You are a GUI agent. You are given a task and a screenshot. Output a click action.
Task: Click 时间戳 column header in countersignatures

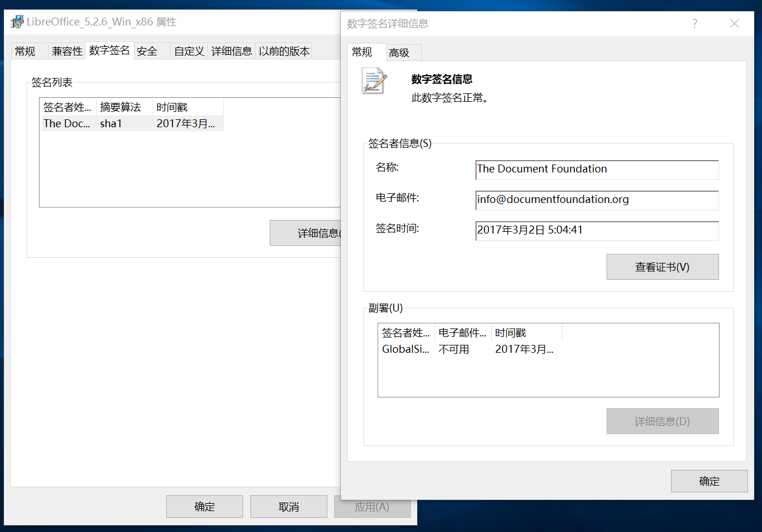pos(527,332)
